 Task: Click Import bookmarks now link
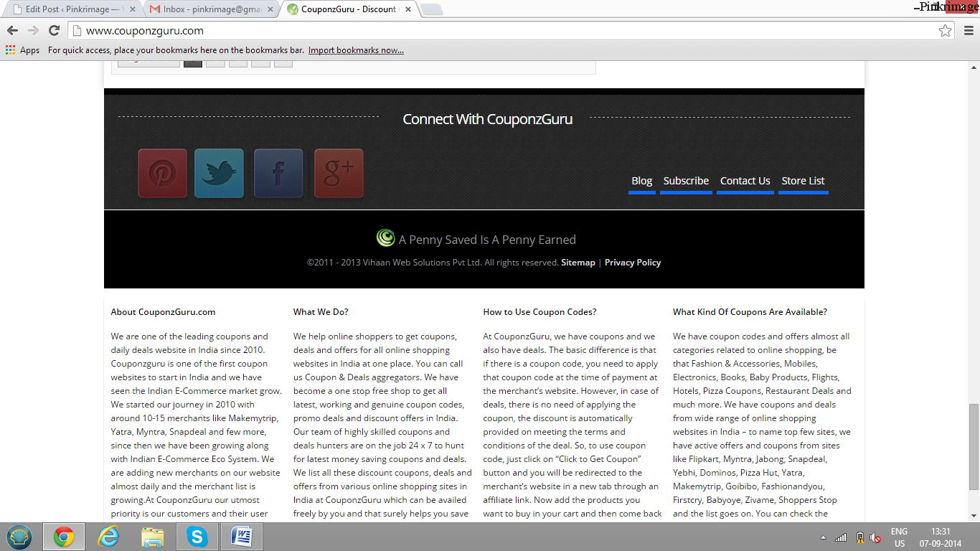coord(356,50)
